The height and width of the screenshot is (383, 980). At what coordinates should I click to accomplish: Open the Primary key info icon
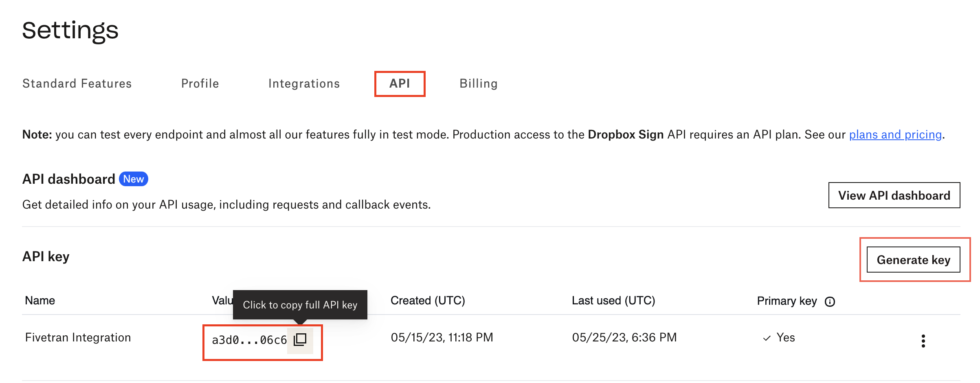click(830, 302)
